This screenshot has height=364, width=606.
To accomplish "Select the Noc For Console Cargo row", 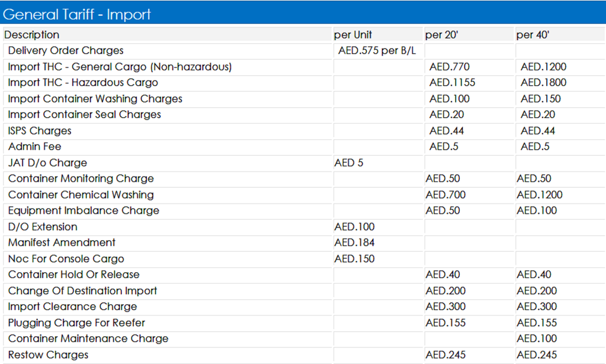I will point(66,259).
